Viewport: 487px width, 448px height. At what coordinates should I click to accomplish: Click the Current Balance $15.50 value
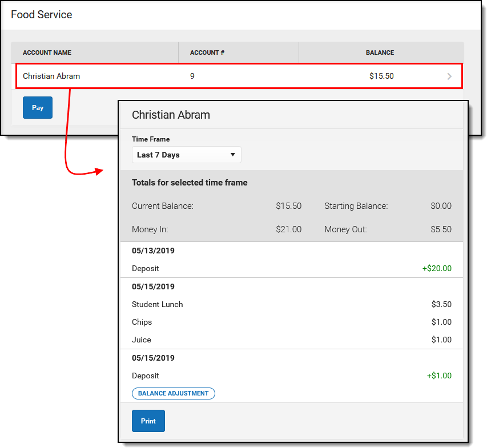(288, 206)
